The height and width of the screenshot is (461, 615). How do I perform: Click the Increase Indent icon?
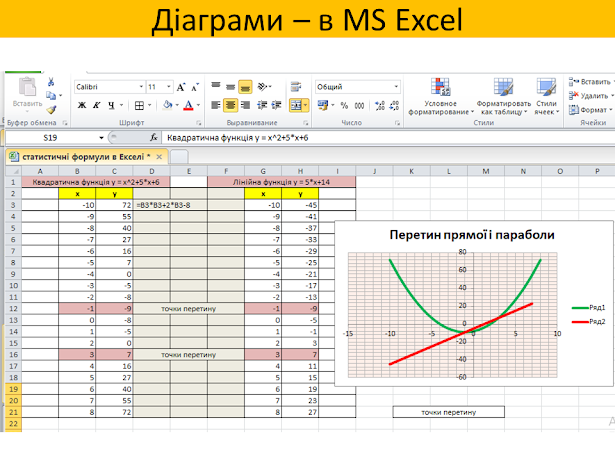pos(277,105)
